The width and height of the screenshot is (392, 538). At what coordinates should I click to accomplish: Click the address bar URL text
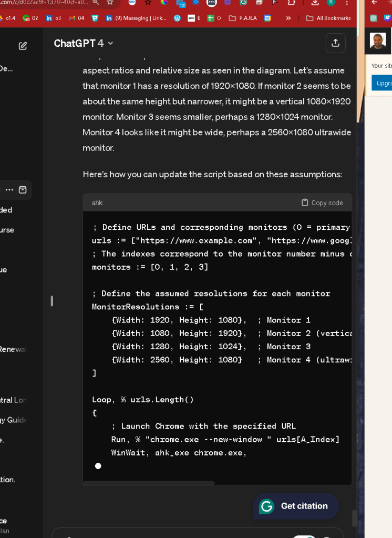coord(44,2)
